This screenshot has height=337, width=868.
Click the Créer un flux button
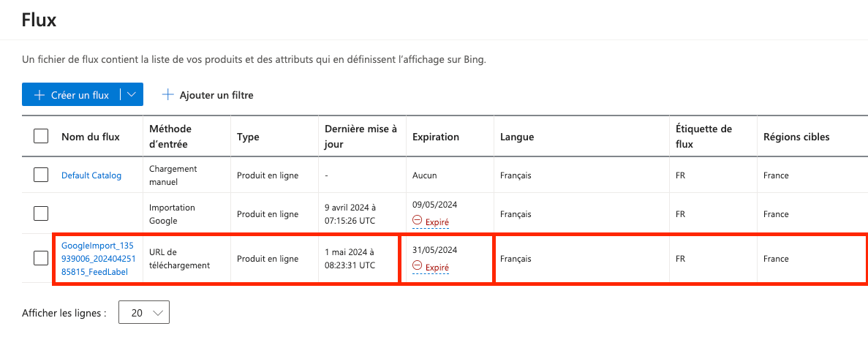point(71,94)
